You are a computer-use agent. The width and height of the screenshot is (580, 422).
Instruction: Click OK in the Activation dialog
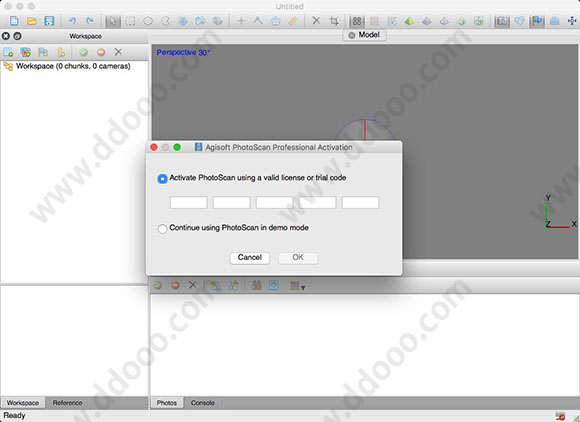point(298,258)
